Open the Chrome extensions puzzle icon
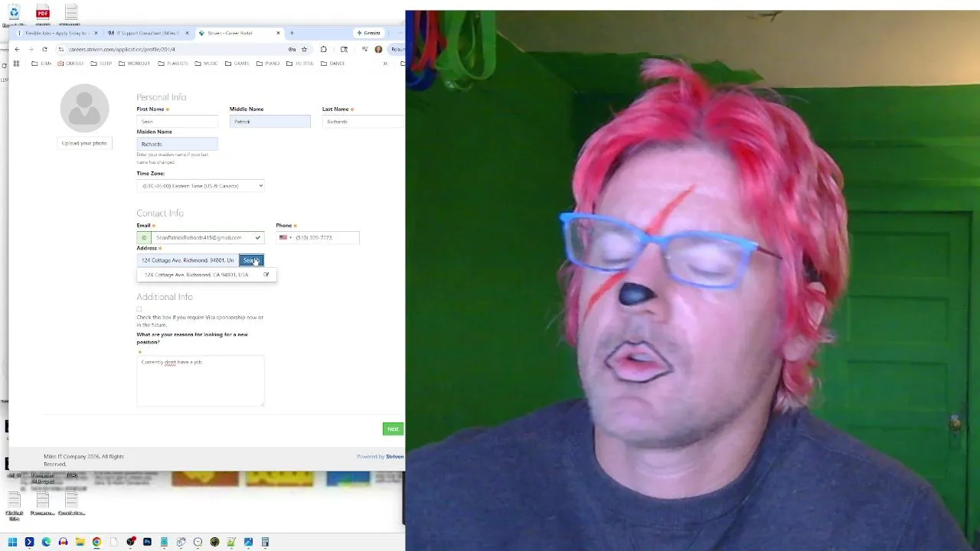 [x=324, y=49]
